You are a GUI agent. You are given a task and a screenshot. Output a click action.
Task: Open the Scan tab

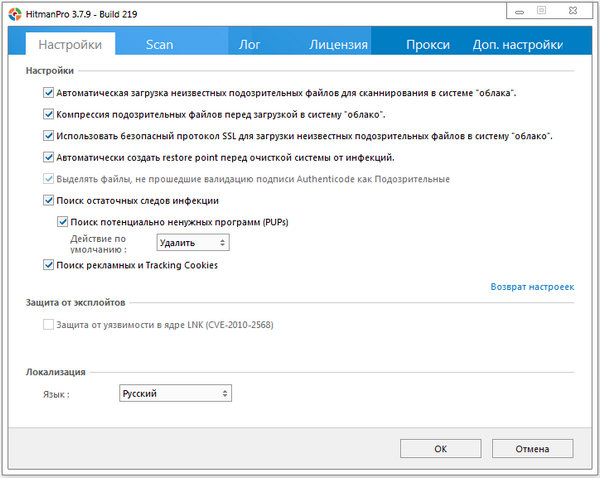point(160,44)
